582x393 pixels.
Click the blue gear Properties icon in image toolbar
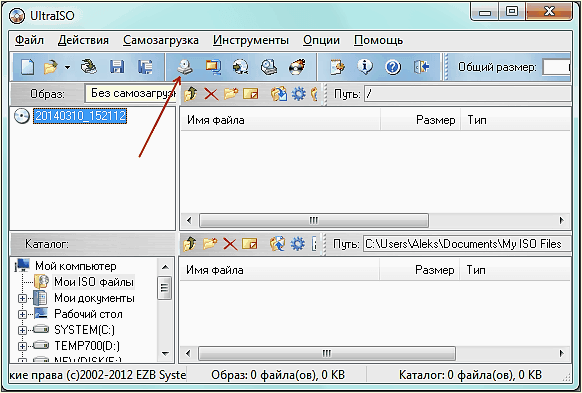click(x=298, y=94)
